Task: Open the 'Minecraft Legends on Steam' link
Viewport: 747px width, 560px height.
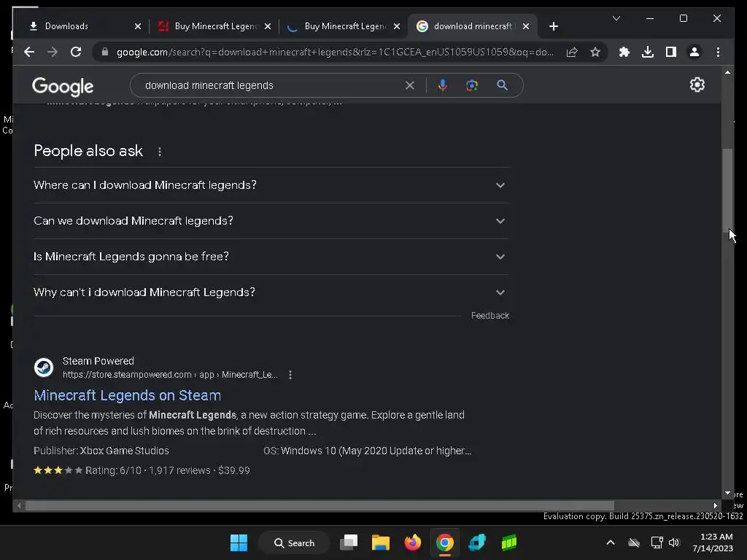Action: point(127,395)
